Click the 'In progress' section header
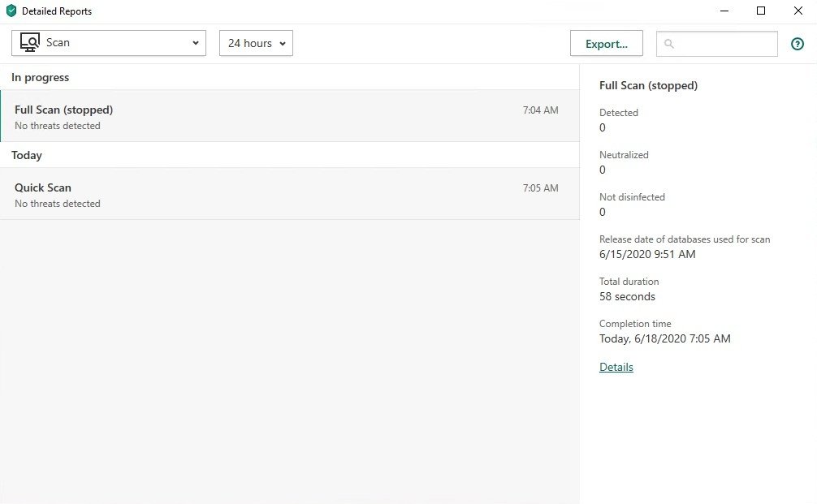 pos(40,78)
